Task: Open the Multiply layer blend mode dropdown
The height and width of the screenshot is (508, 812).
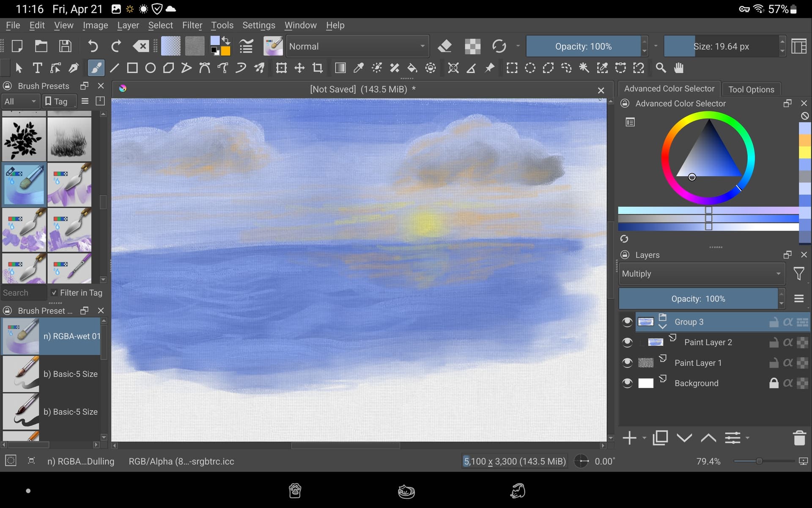Action: 701,274
